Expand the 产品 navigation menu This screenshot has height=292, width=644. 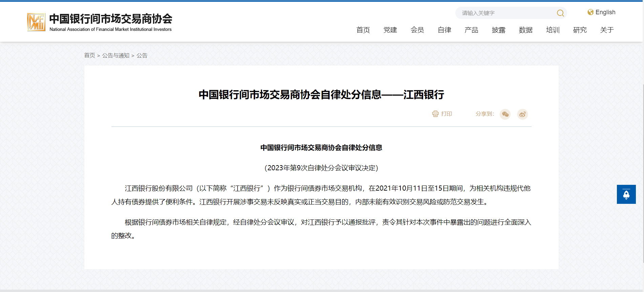pyautogui.click(x=472, y=30)
